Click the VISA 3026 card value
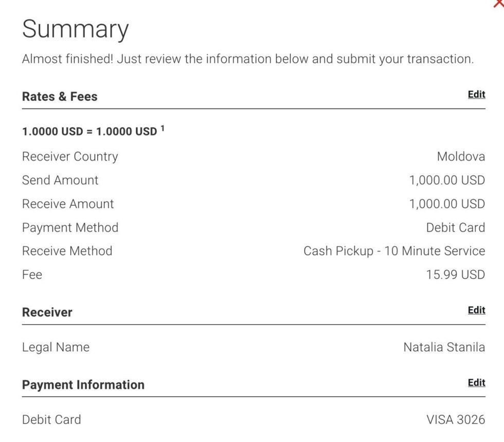The height and width of the screenshot is (442, 504). (456, 420)
